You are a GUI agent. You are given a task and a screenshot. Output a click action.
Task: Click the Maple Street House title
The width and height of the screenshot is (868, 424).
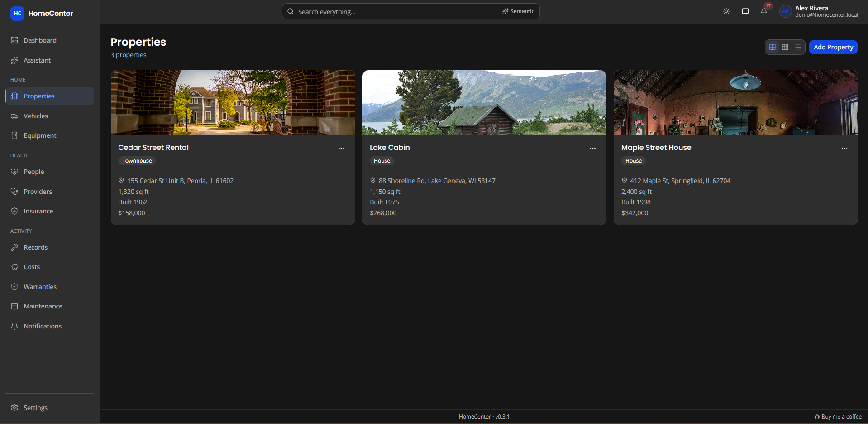click(656, 148)
